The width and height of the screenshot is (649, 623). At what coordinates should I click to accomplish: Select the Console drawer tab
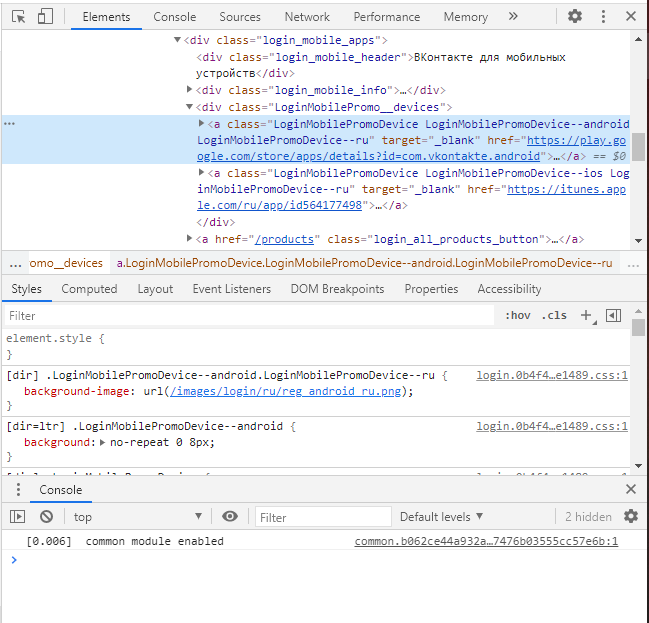tap(60, 490)
